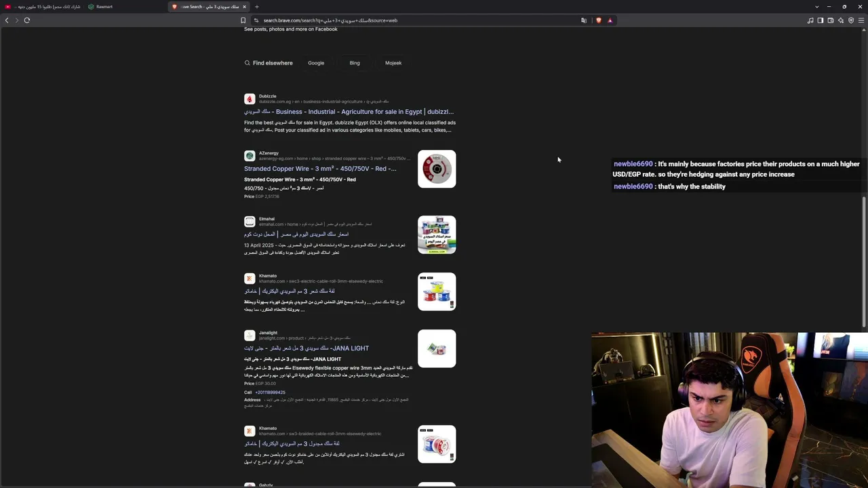Click the translate page icon

[x=584, y=20]
